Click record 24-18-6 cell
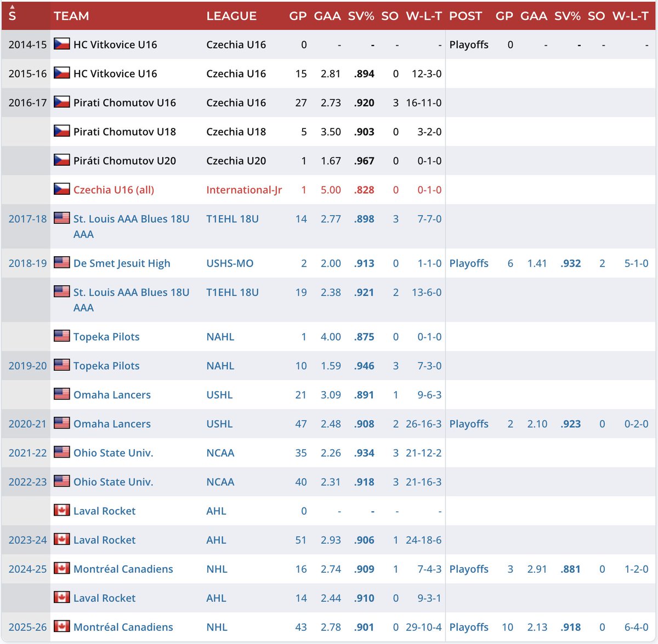Screen dimensions: 658x644 point(424,540)
